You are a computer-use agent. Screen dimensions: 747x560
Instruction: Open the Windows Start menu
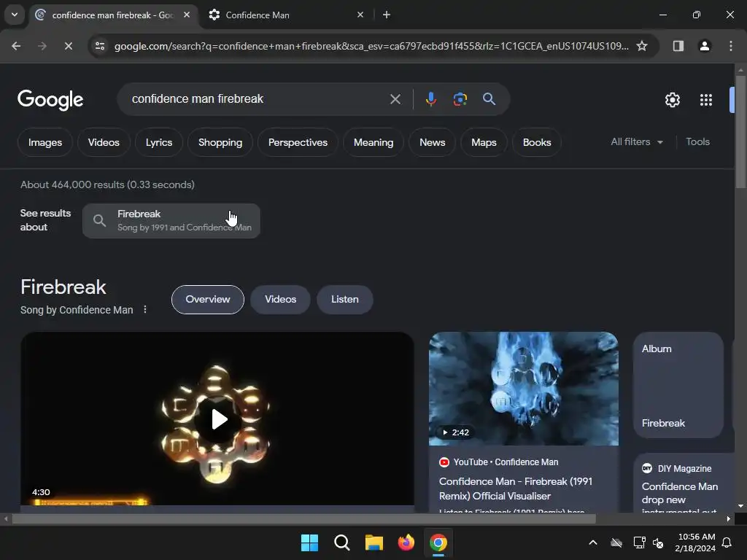click(x=309, y=542)
